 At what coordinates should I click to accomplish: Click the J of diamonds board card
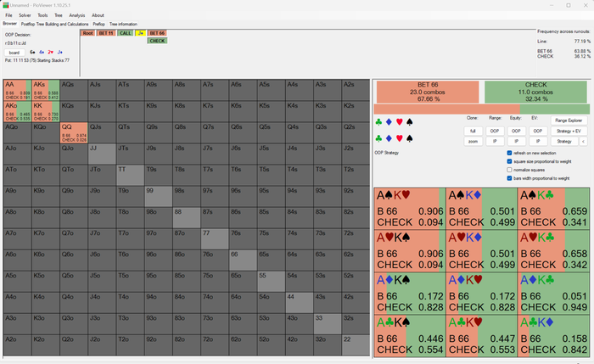(60, 53)
